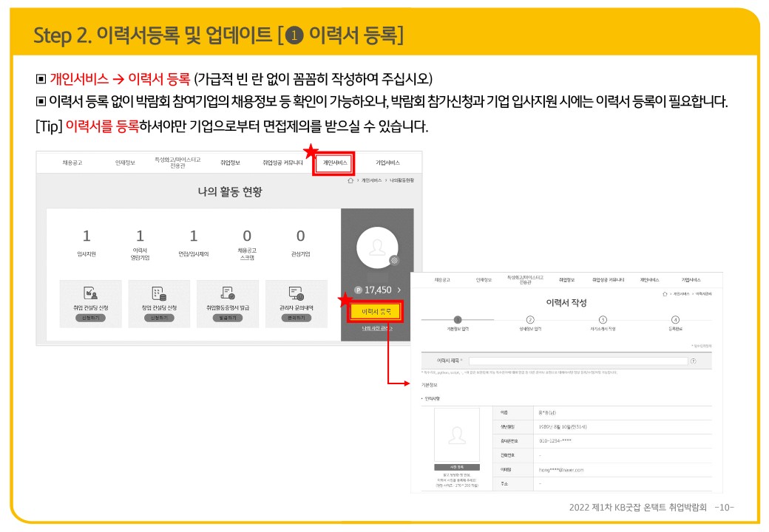The image size is (769, 532).
Task: Click the resume photo placeholder thumbnail
Action: pos(456,434)
